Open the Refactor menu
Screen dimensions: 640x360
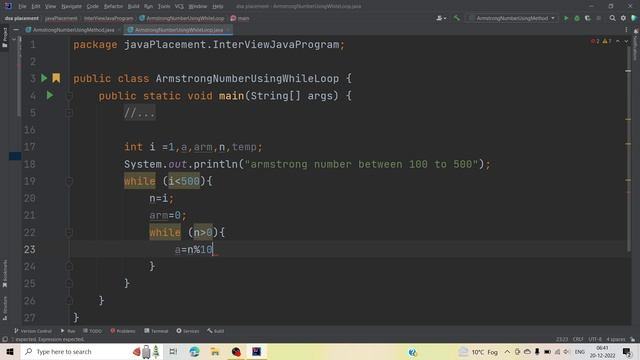pos(113,6)
